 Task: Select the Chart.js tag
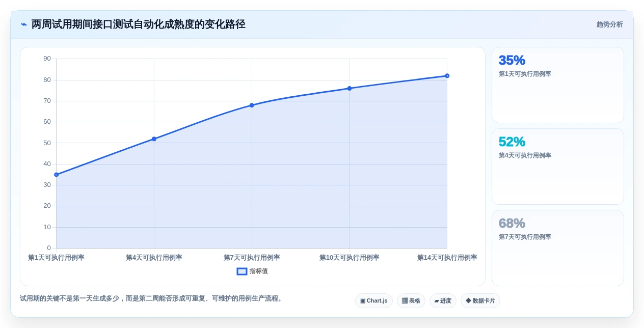pos(374,301)
